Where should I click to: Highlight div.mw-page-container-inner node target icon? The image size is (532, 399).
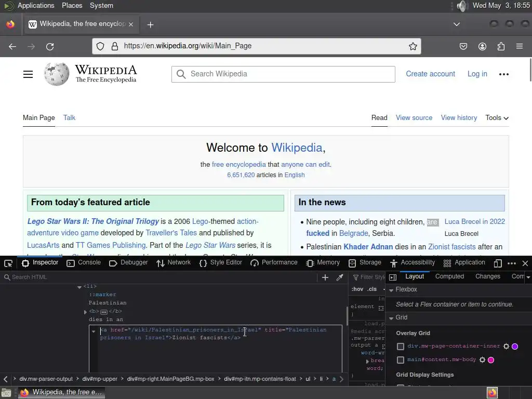[x=506, y=347]
